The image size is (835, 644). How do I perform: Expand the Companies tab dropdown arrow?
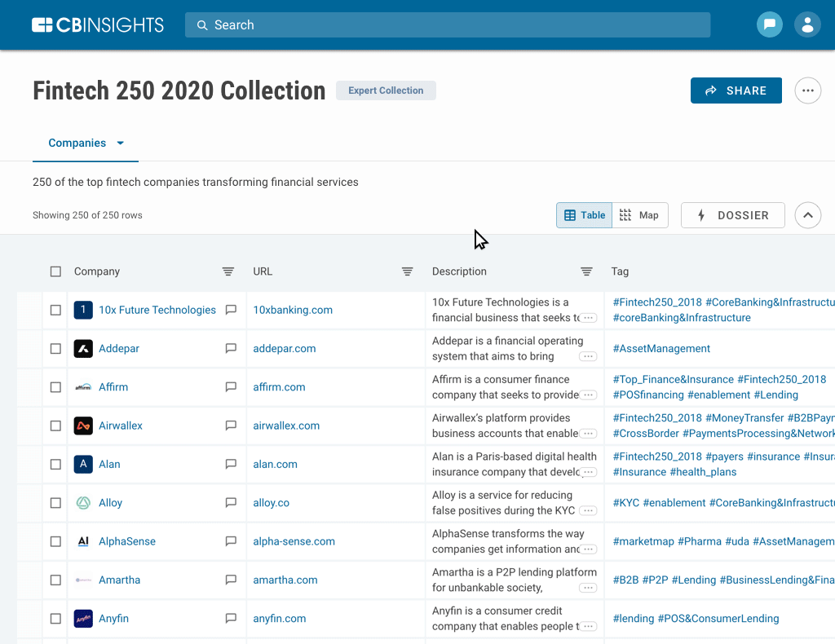(x=121, y=143)
